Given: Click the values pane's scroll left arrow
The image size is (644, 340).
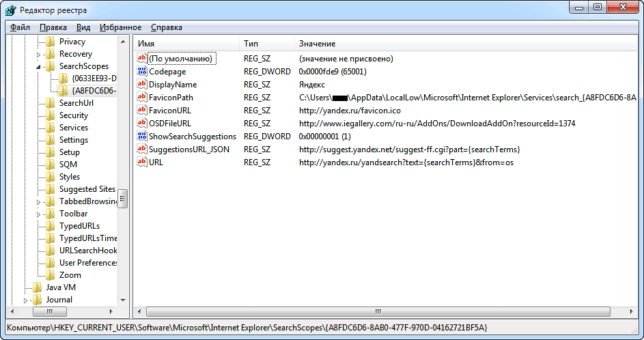Looking at the screenshot, I should [x=139, y=311].
